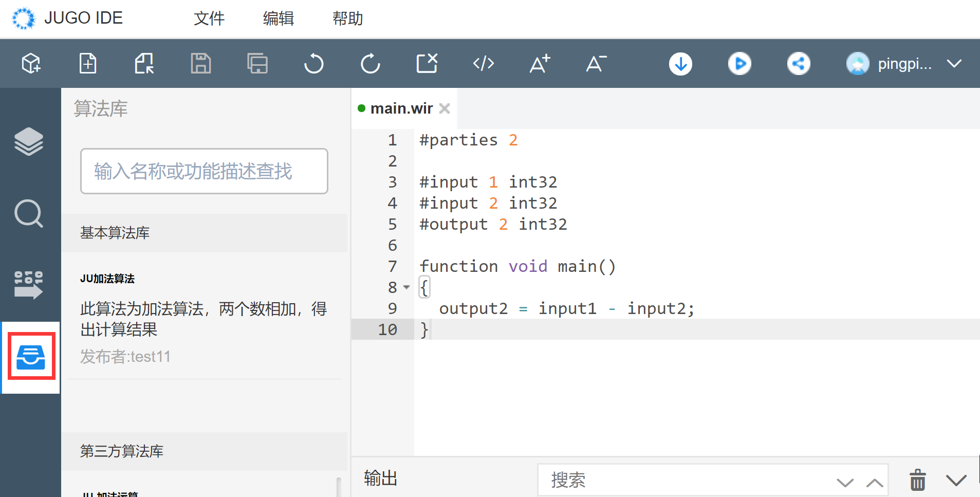This screenshot has height=497, width=980.
Task: Open the algorithm library sidebar panel
Action: tap(31, 357)
